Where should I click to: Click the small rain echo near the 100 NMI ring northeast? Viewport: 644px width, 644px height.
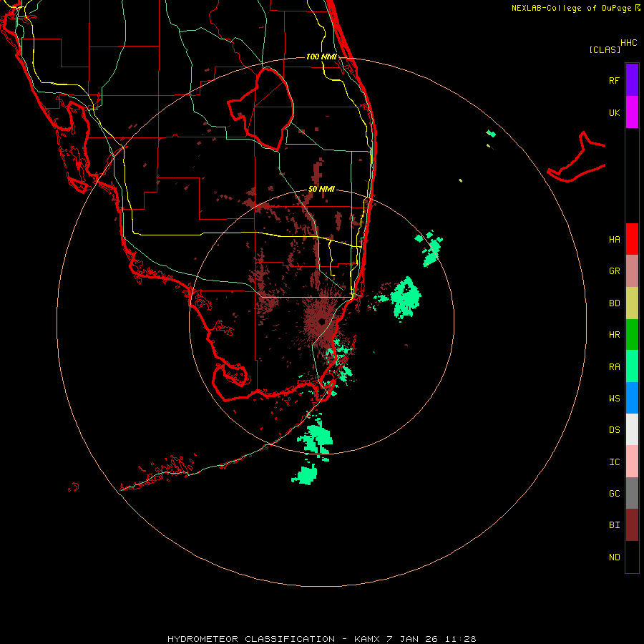click(491, 134)
